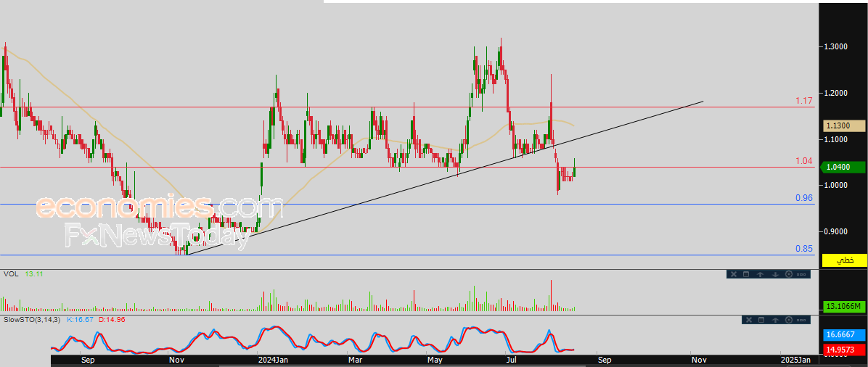Open VOL indicator settings gear

tap(788, 274)
